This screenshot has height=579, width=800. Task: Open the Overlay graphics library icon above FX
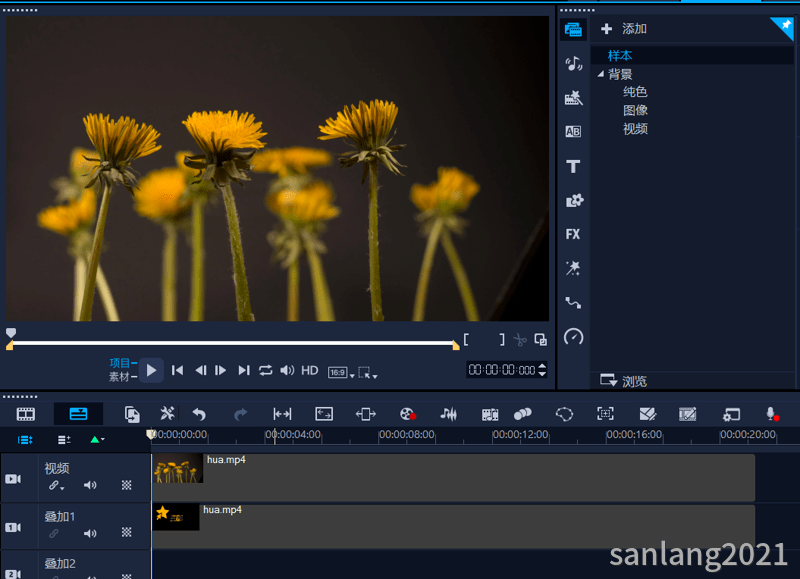574,200
